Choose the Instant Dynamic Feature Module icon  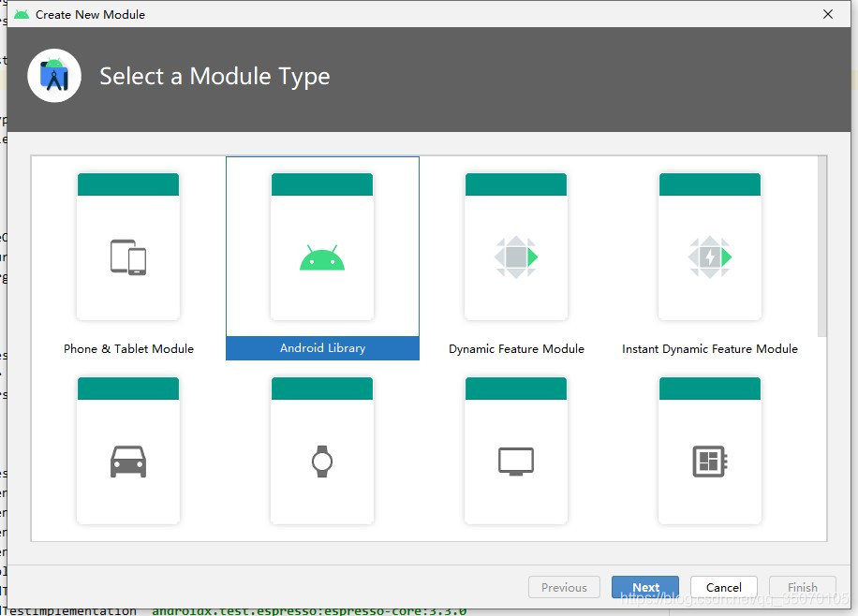(710, 257)
